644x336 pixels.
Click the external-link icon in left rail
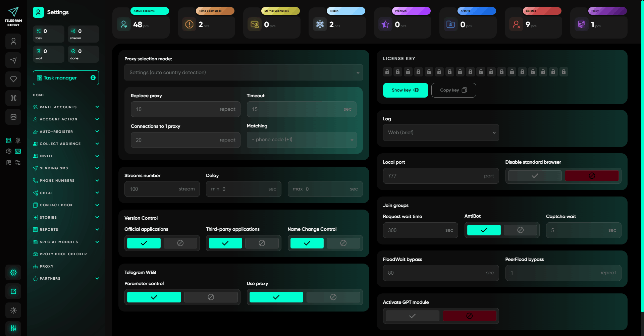13,291
